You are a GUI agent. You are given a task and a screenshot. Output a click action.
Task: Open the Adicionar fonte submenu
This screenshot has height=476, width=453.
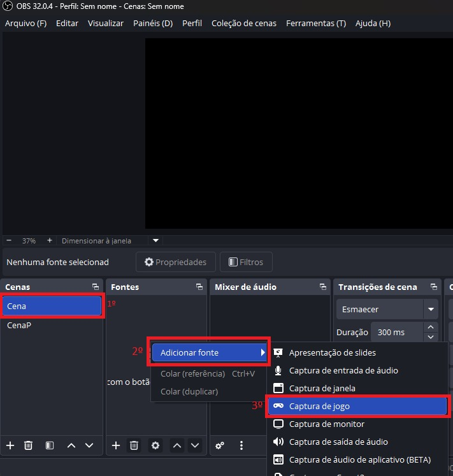pos(210,352)
